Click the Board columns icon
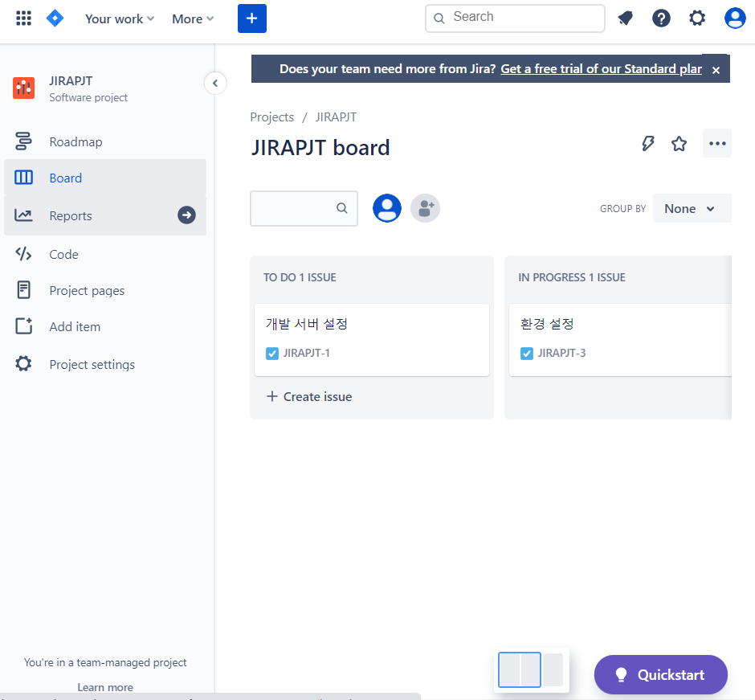This screenshot has width=755, height=700. pos(23,178)
